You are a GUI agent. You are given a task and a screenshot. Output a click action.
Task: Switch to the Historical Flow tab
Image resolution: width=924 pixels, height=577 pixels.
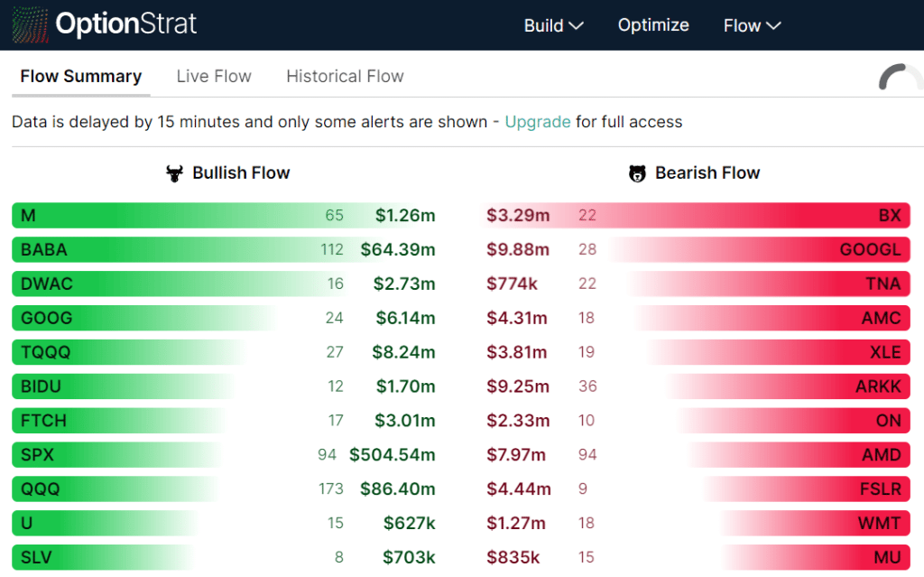coord(345,76)
